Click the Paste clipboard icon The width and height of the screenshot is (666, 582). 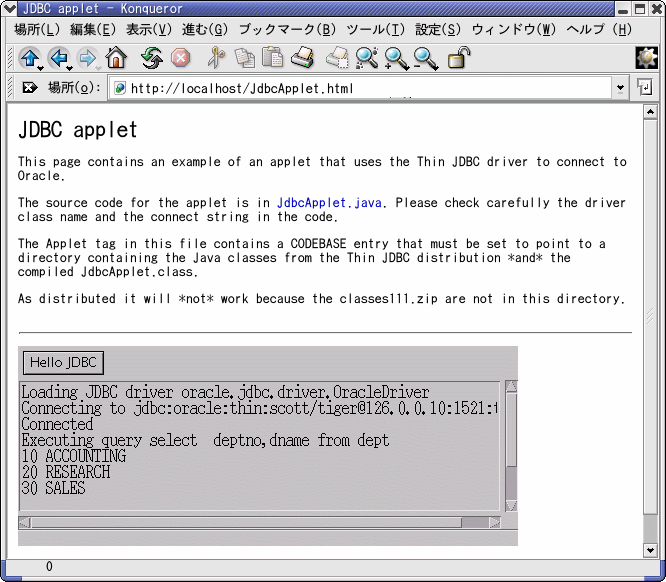(x=273, y=57)
